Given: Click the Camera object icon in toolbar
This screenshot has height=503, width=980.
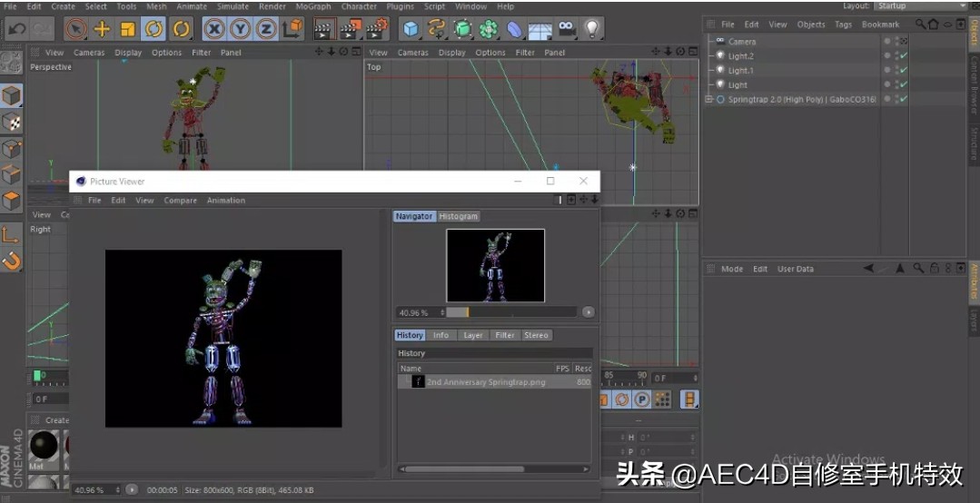Looking at the screenshot, I should [x=567, y=29].
